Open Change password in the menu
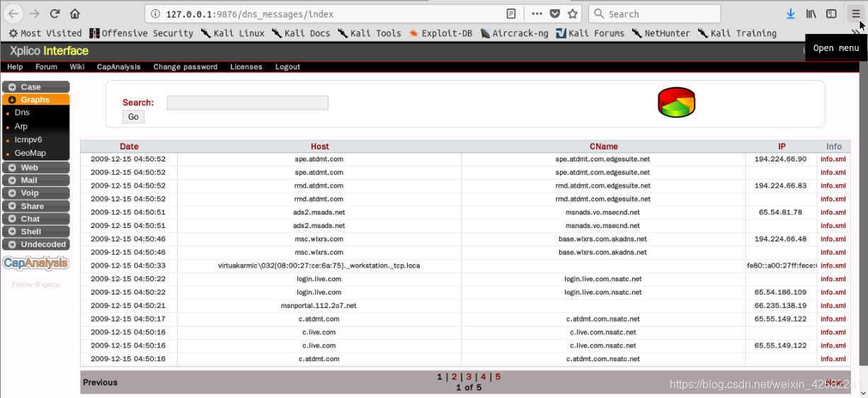868x398 pixels. (185, 67)
